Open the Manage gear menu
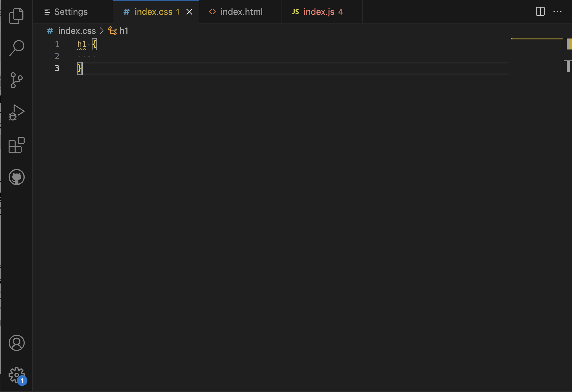 [16, 375]
